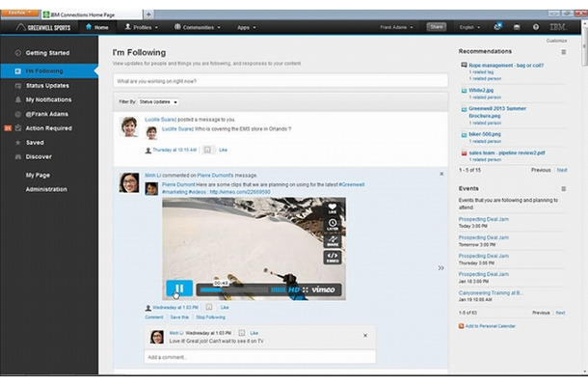Click Watch Later clock icon on video
The width and height of the screenshot is (588, 386).
pos(333,225)
